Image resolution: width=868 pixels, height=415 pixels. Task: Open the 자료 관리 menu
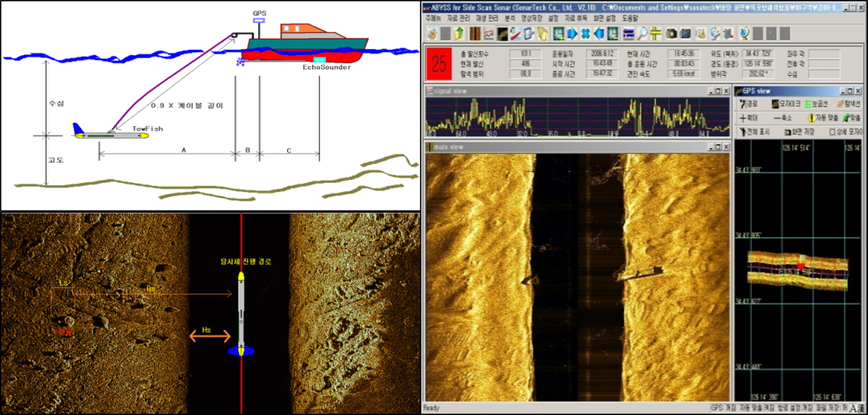pos(458,17)
